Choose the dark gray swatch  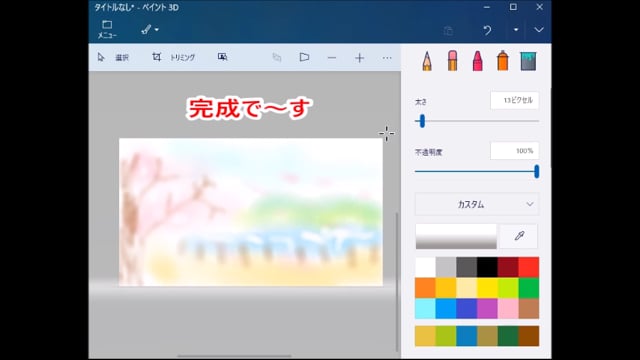pyautogui.click(x=467, y=267)
